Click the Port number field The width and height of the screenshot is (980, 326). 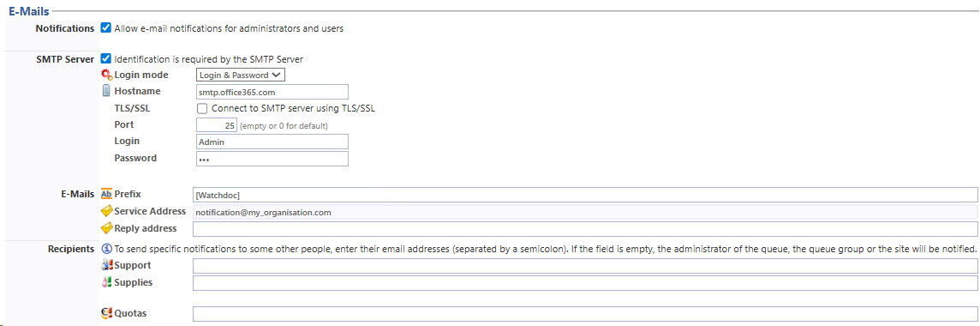point(216,125)
